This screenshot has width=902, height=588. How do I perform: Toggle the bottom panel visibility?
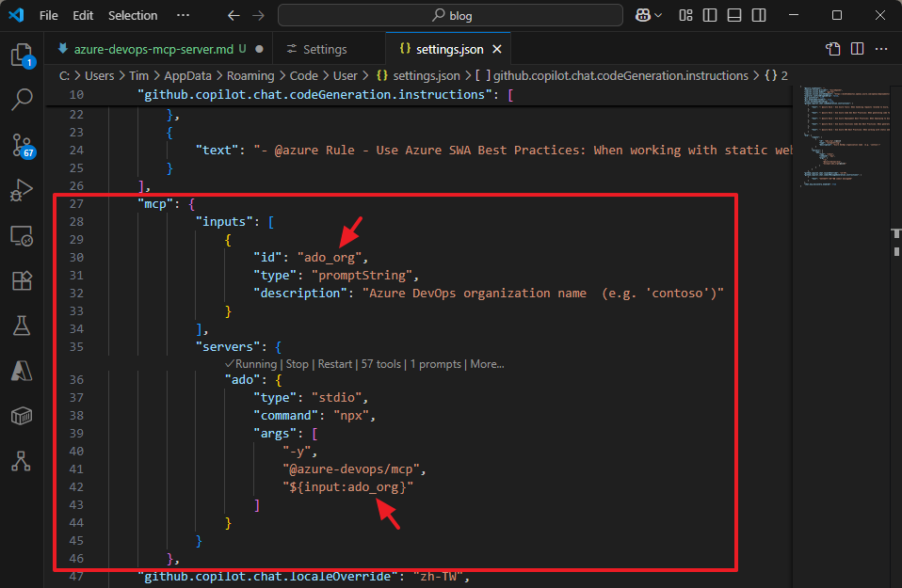click(x=733, y=16)
